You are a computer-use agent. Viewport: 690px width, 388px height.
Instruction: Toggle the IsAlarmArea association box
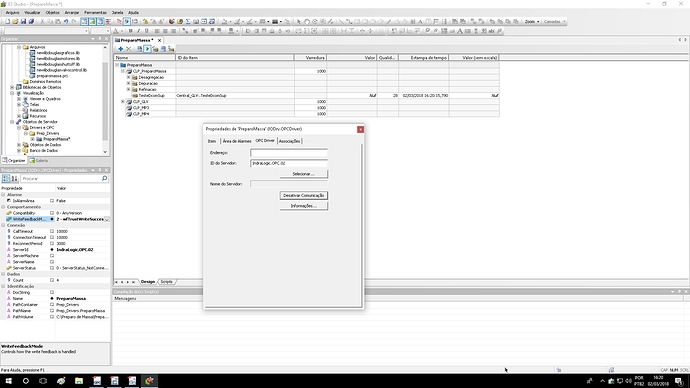click(52, 201)
